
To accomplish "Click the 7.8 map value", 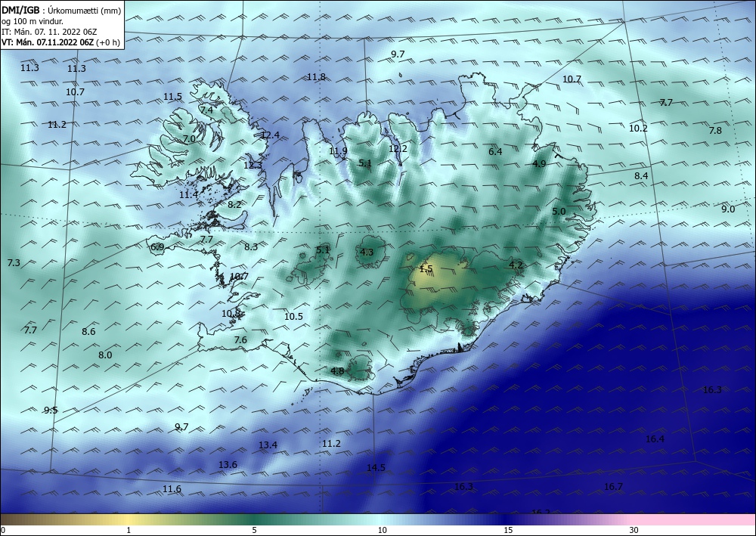I will [x=715, y=130].
